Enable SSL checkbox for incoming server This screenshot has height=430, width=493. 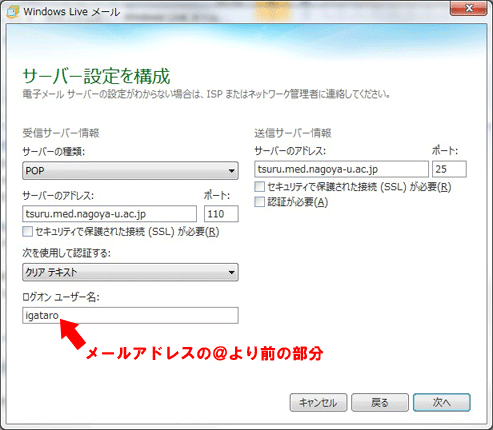[x=27, y=231]
